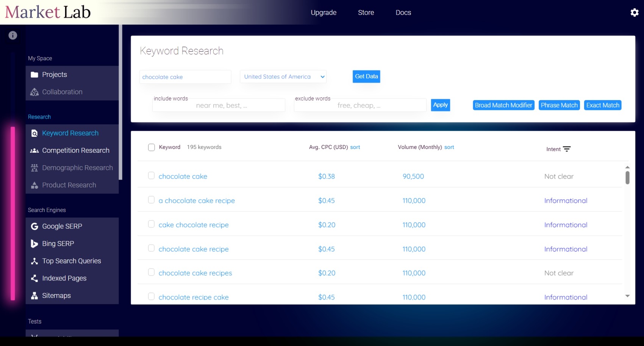Check the 'chocolate recipe cake' checkbox
644x346 pixels.
pyautogui.click(x=151, y=296)
